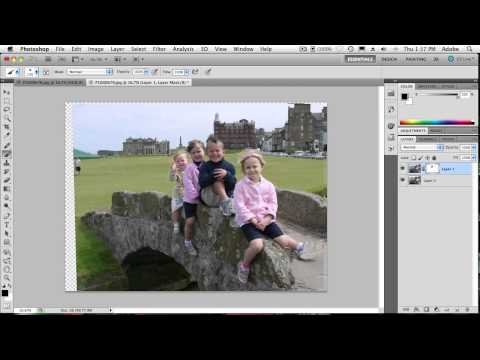
Task: Select the Dodge tool
Action: tap(6, 206)
